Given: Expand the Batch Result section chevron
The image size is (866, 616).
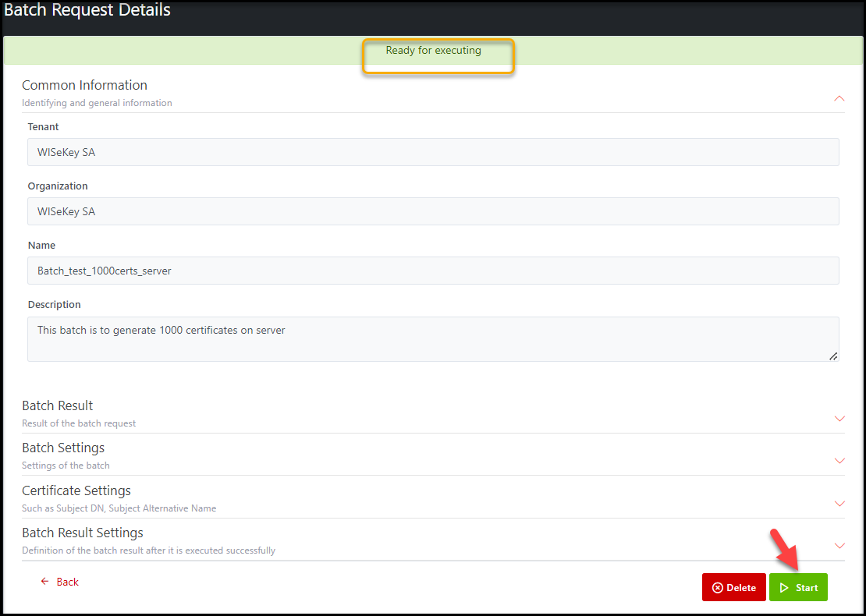Looking at the screenshot, I should coord(839,419).
